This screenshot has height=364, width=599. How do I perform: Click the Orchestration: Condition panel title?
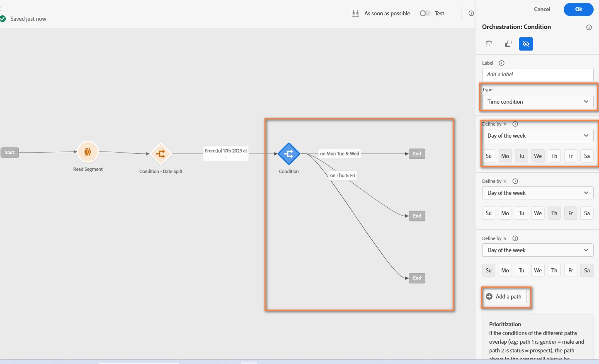(x=517, y=27)
